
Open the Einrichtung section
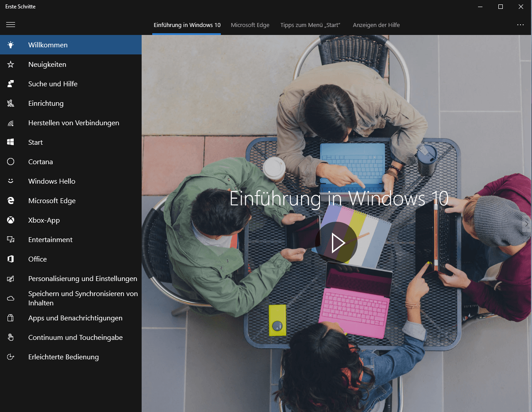(71, 103)
